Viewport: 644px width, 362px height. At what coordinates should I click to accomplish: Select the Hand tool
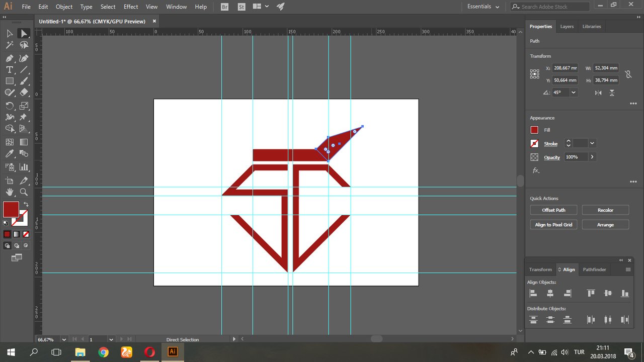10,192
